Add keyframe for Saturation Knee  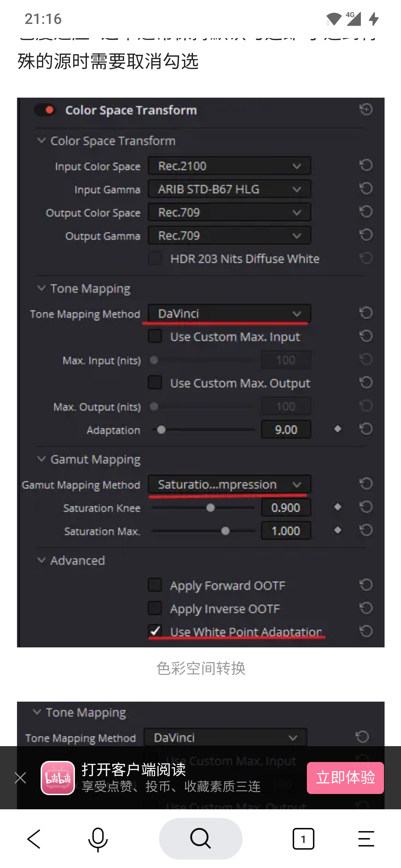click(x=338, y=507)
